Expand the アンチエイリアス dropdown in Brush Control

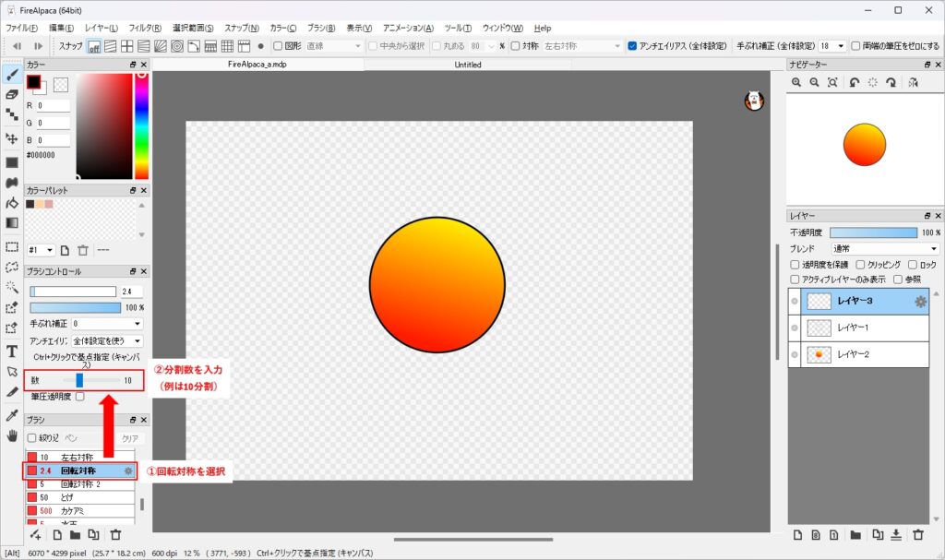[107, 341]
